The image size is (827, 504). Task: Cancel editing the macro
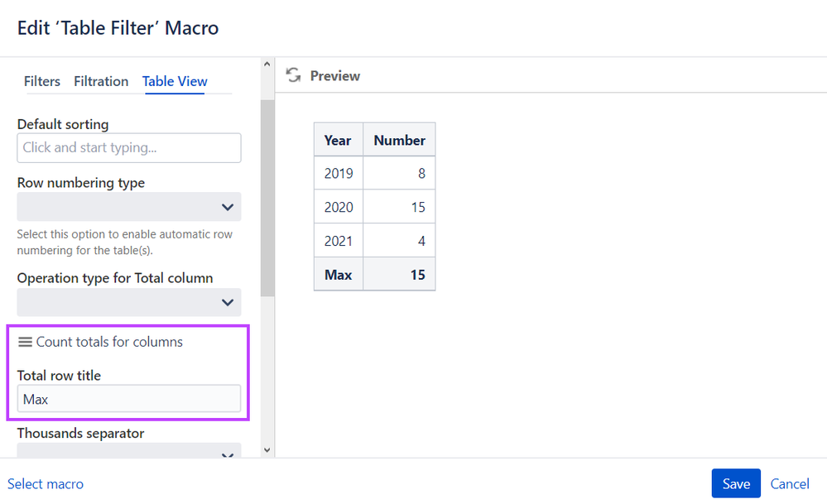tap(790, 483)
